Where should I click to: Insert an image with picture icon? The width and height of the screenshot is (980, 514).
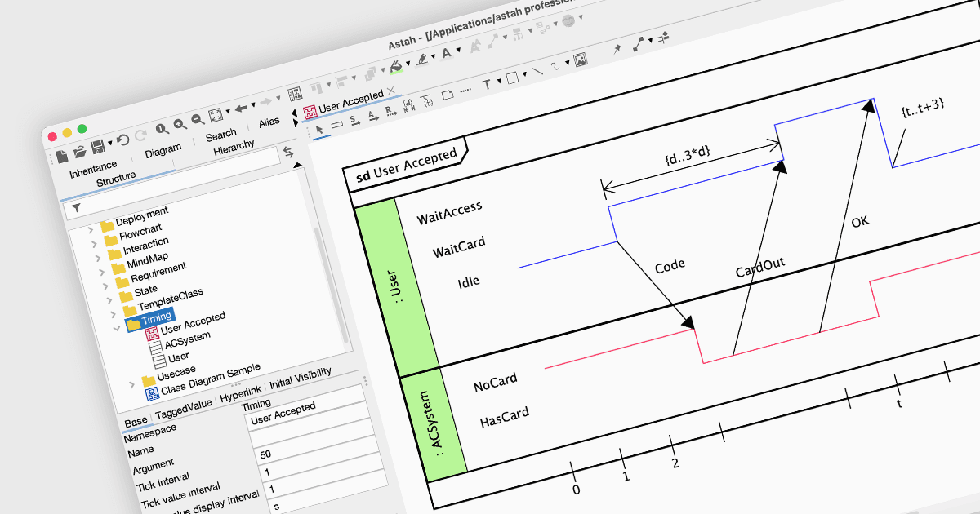[x=580, y=60]
